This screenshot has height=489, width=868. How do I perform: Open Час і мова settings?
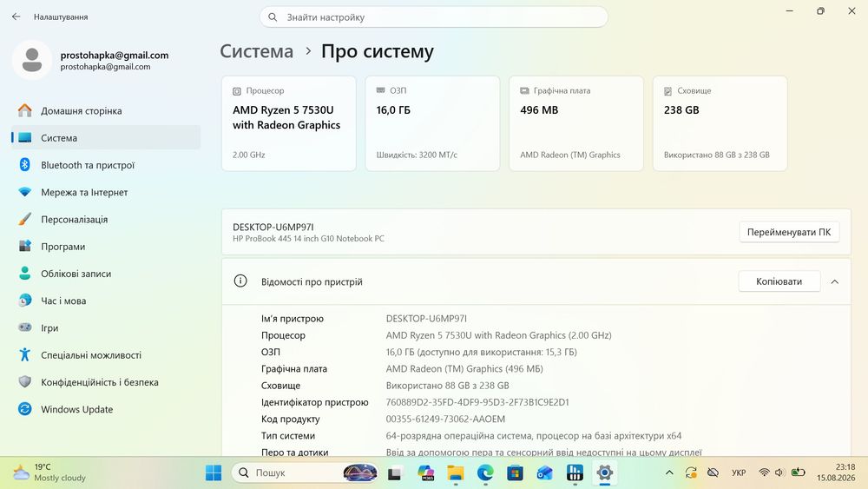pos(106,301)
